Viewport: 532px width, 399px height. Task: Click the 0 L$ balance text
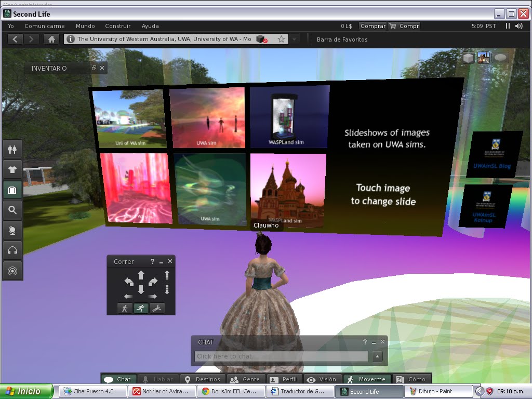(347, 26)
